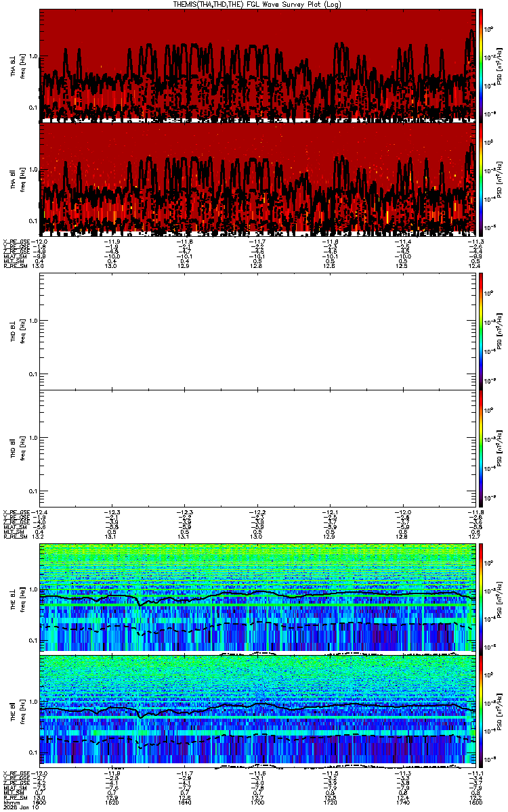Click the THE B-perpendicular PSD color bar
Screen dimensions: 508x812
pyautogui.click(x=481, y=598)
